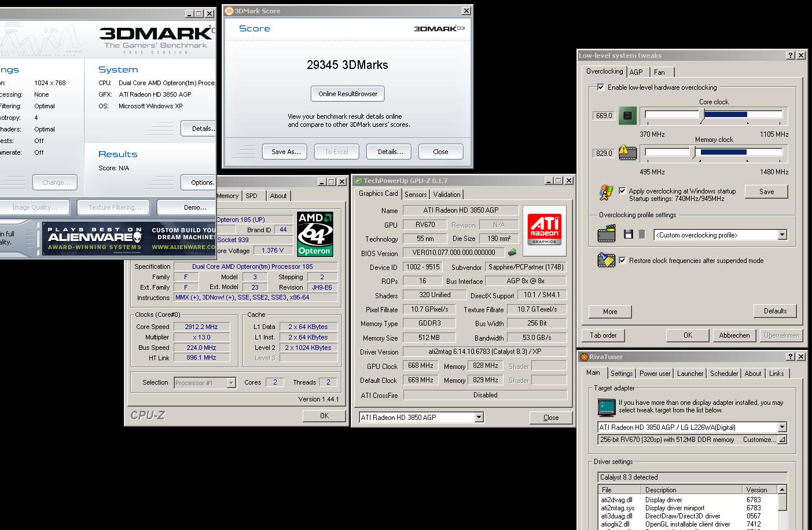This screenshot has height=530, width=812.
Task: Click the Memory clock slider handle
Action: pyautogui.click(x=693, y=153)
